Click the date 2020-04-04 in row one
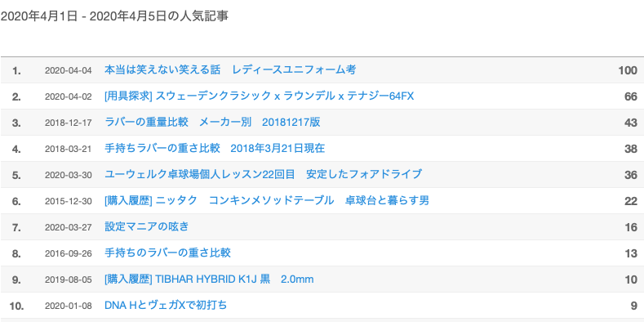 pyautogui.click(x=69, y=70)
